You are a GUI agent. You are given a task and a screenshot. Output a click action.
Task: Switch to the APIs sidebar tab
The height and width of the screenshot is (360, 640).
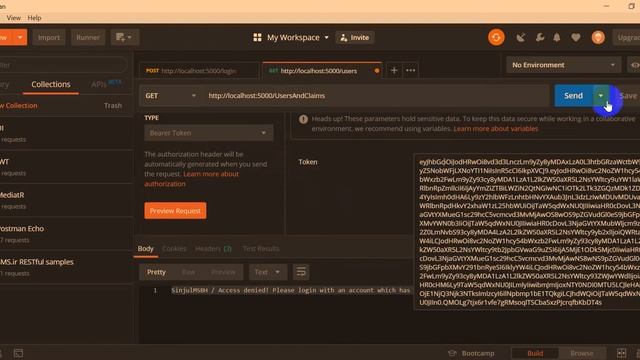pos(106,84)
